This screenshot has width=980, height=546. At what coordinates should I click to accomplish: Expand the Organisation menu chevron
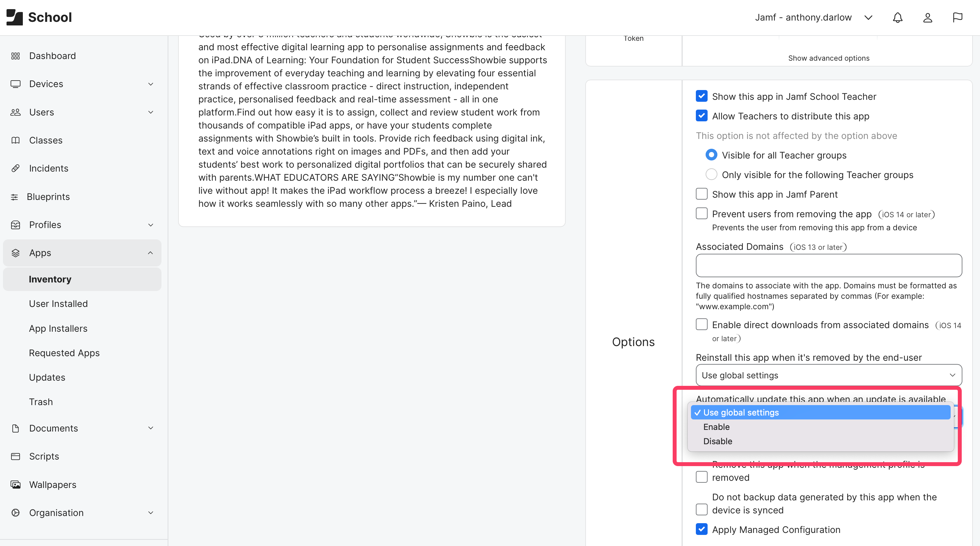pos(151,513)
